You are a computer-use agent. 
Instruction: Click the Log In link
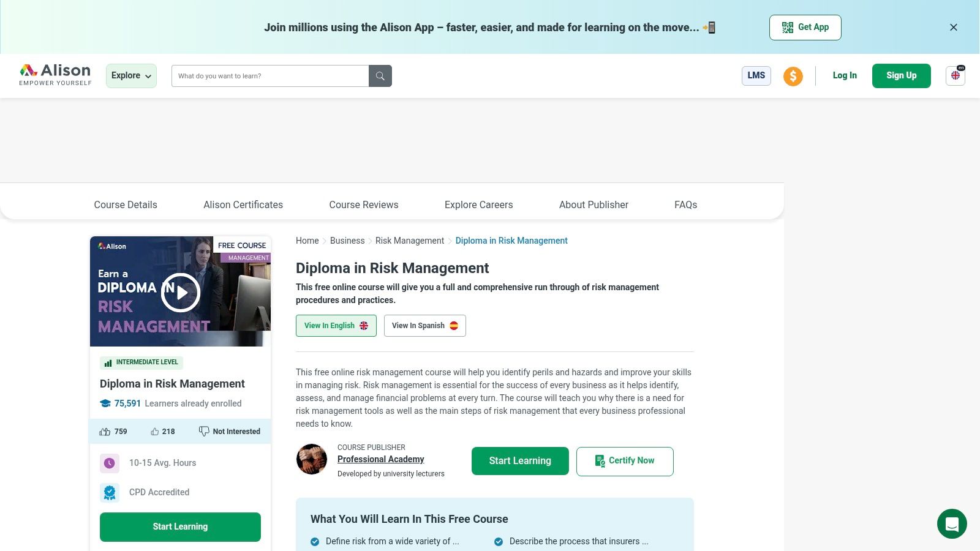tap(845, 76)
